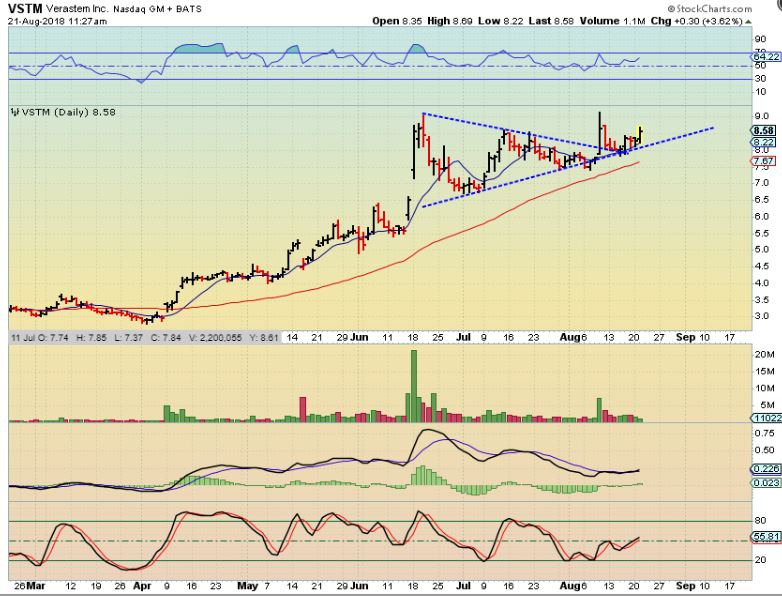Viewport: 782px width, 596px height.
Task: Click the boxed 8.58 price label on axis
Action: pos(764,131)
